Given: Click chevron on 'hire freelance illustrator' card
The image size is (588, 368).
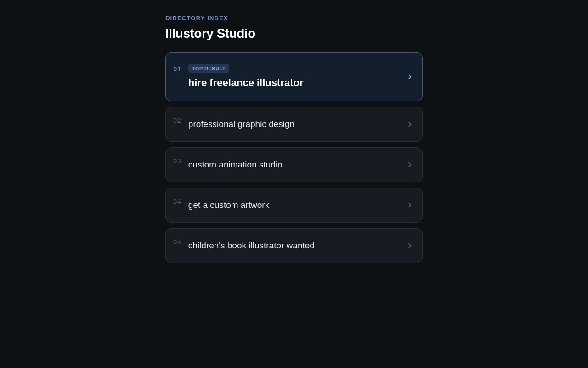Looking at the screenshot, I should pos(410,77).
